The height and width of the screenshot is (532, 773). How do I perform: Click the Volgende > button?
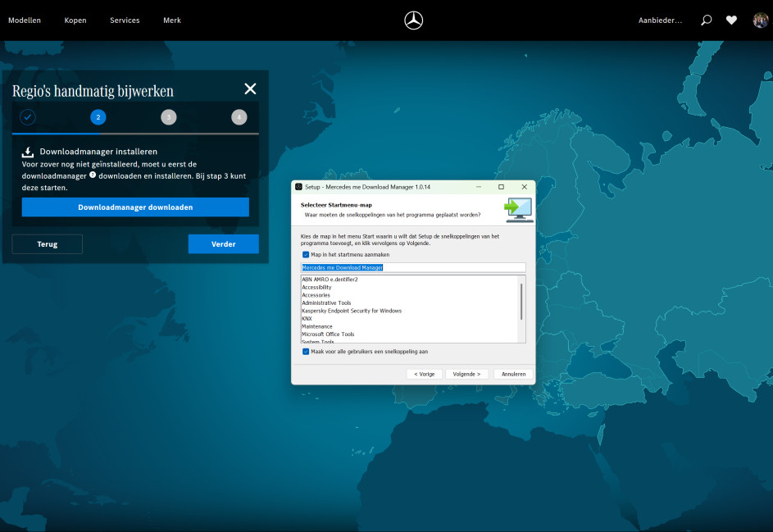coord(466,375)
